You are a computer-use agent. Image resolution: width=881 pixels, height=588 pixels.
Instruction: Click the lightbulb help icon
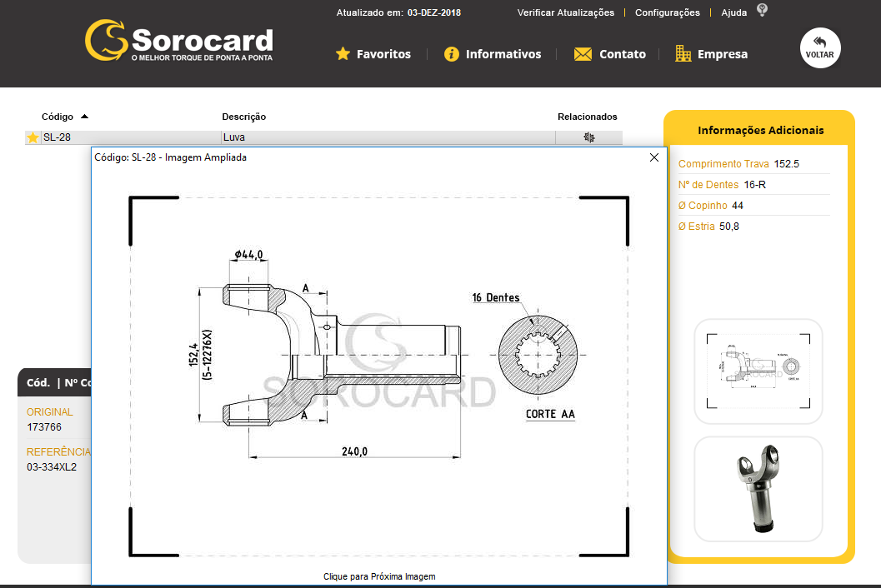[762, 10]
